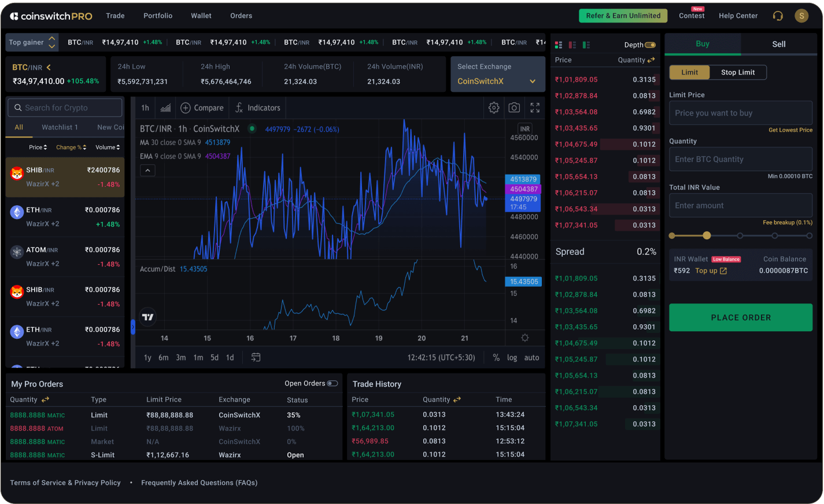Swap order book Quantity unit icon
The height and width of the screenshot is (504, 824).
[x=651, y=60]
